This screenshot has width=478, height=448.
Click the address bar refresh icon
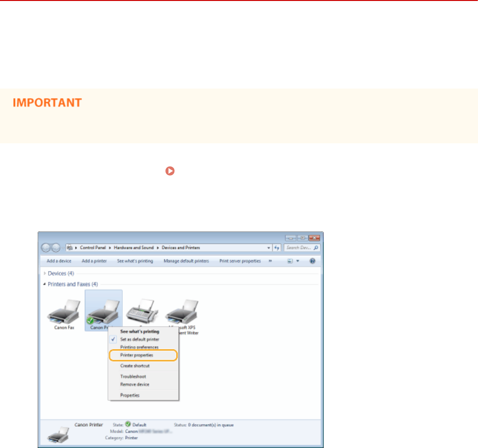277,248
